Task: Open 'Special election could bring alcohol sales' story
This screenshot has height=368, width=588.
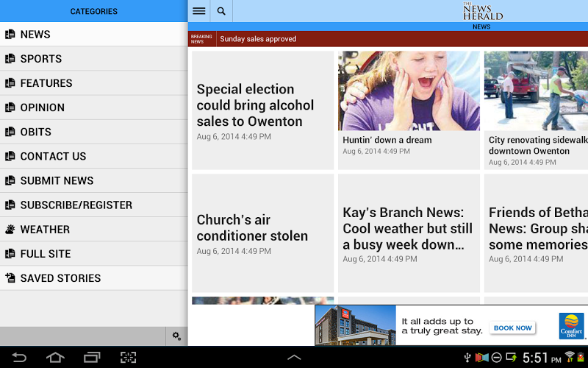Action: click(x=262, y=110)
